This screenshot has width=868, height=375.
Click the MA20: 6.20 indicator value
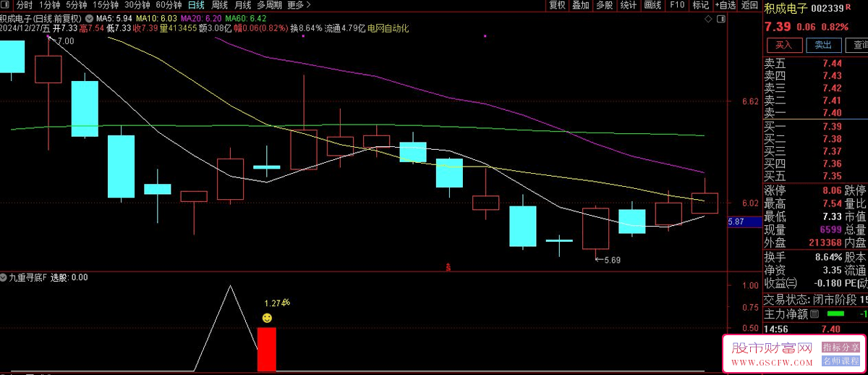[x=200, y=17]
